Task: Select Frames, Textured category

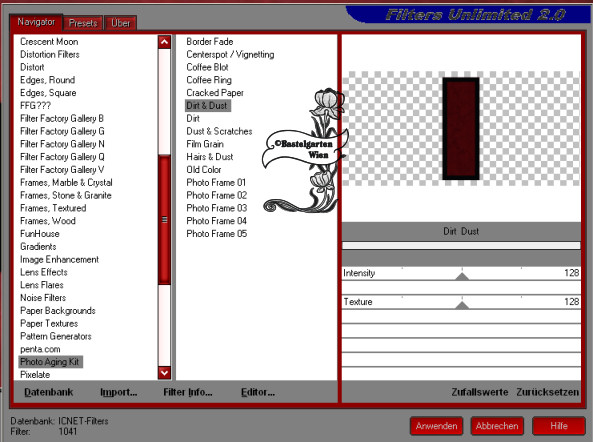Action: [x=53, y=208]
